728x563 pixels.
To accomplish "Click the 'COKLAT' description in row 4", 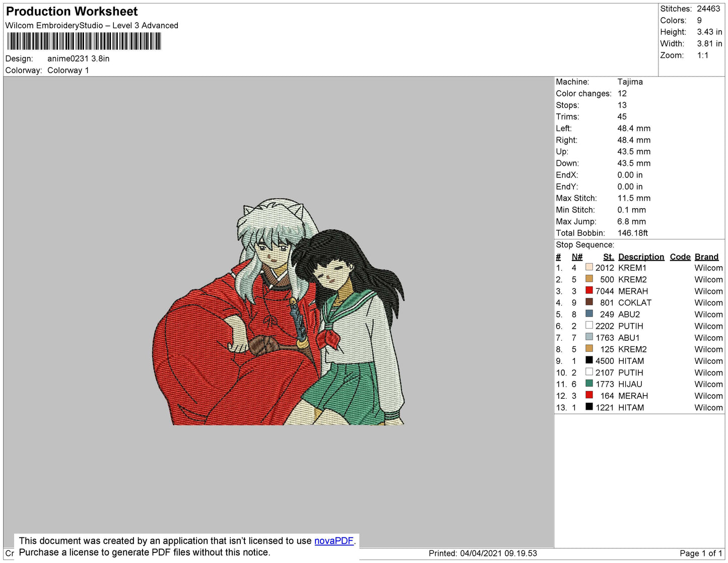I will 635,302.
